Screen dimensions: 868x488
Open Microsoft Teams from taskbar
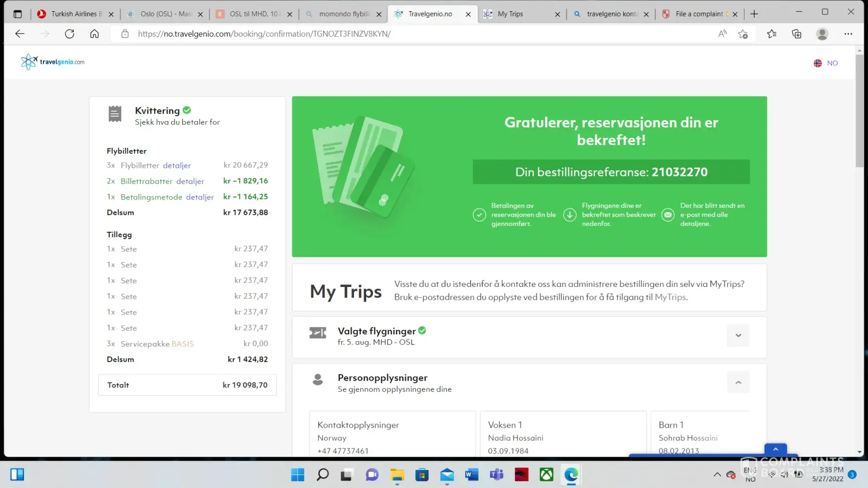496,474
